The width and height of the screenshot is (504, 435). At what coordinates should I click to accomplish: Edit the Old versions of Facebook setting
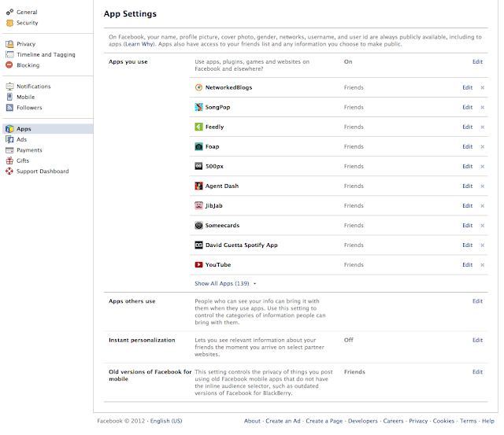(x=477, y=371)
